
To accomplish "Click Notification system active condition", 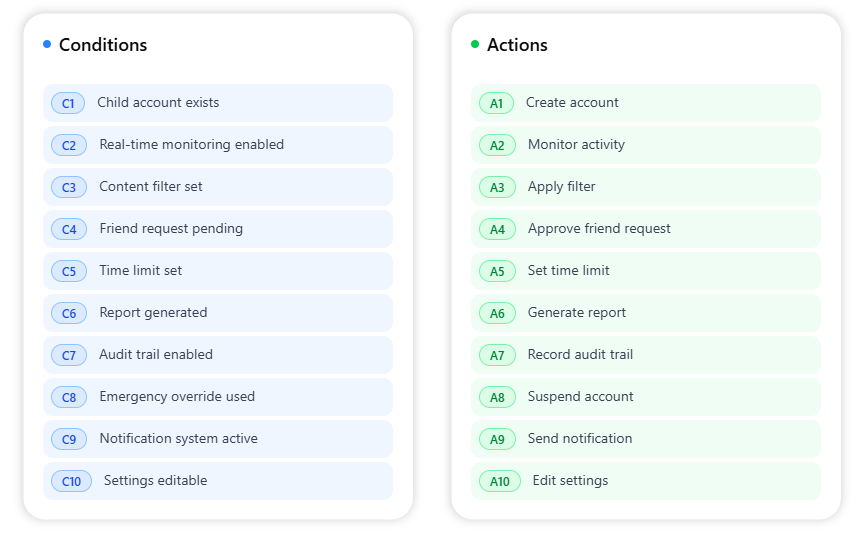I will (x=178, y=439).
